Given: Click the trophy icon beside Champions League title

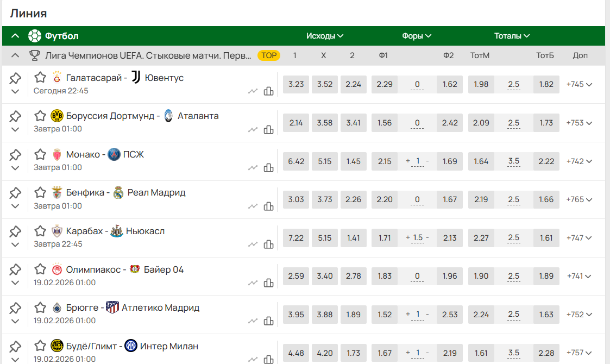Looking at the screenshot, I should click(x=34, y=55).
